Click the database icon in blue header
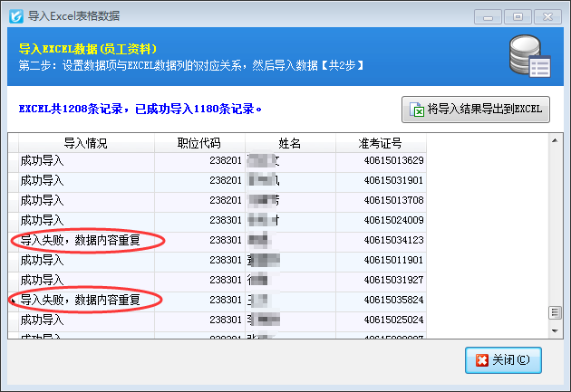 528,56
